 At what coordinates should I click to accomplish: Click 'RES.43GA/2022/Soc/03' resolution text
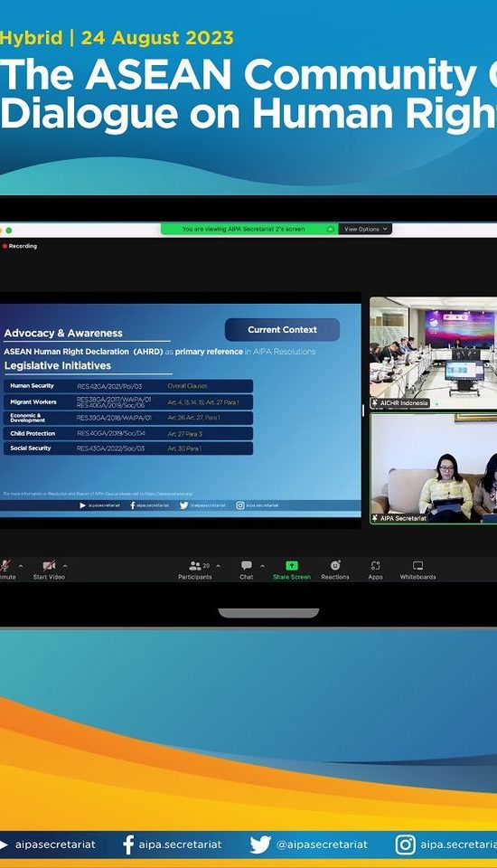click(x=110, y=448)
